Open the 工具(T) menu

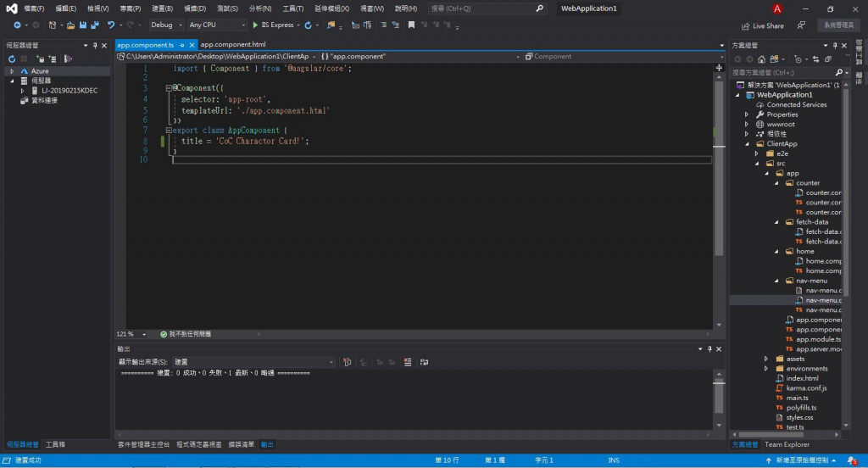292,8
